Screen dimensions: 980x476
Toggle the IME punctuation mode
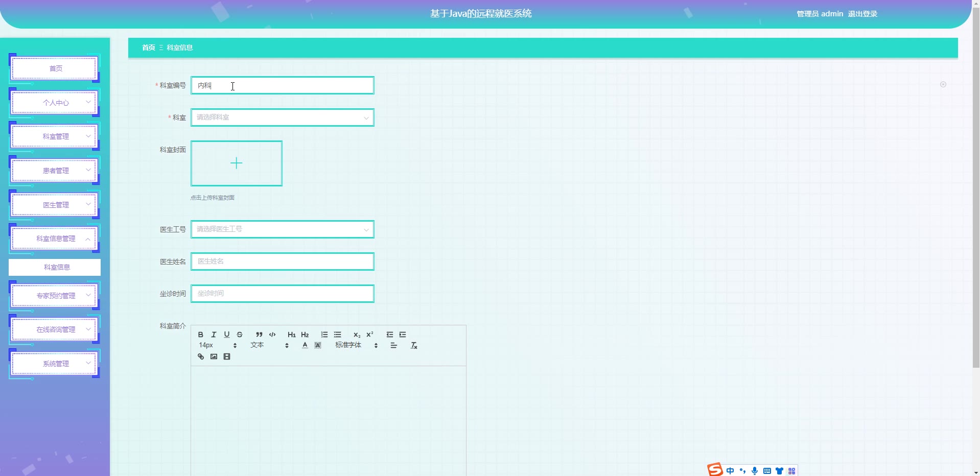pos(742,471)
